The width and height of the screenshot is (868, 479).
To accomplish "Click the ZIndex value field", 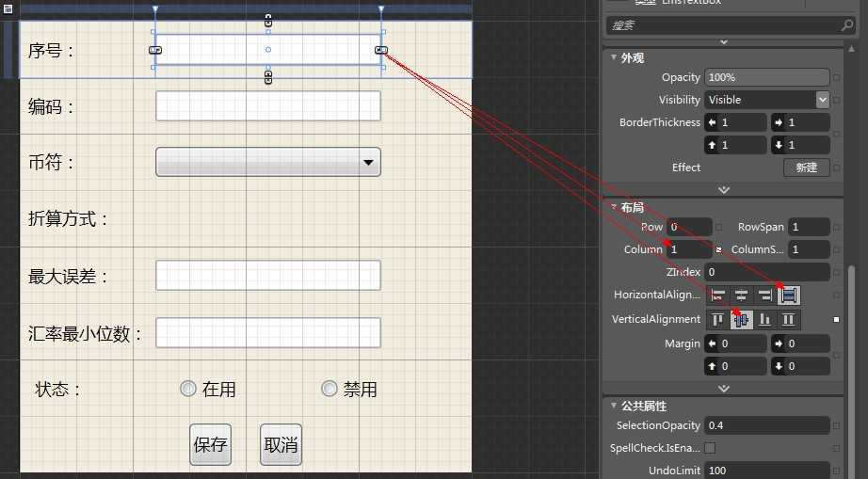I will tap(766, 272).
